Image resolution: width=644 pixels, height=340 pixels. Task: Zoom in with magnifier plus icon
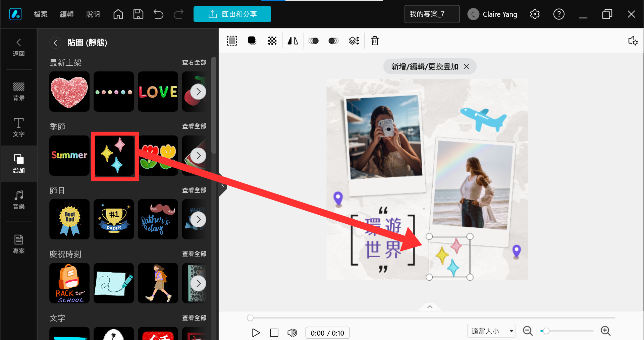pyautogui.click(x=605, y=331)
